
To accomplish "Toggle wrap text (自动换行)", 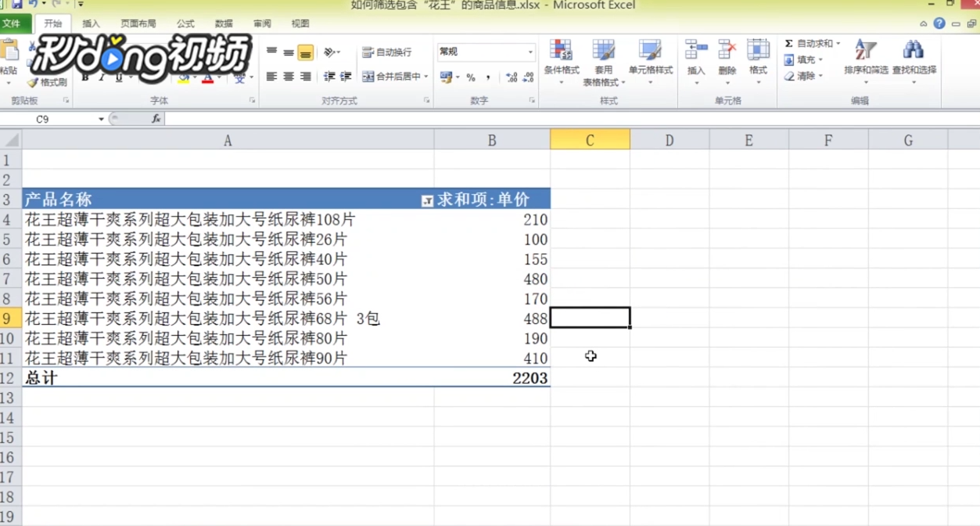I will pos(387,52).
